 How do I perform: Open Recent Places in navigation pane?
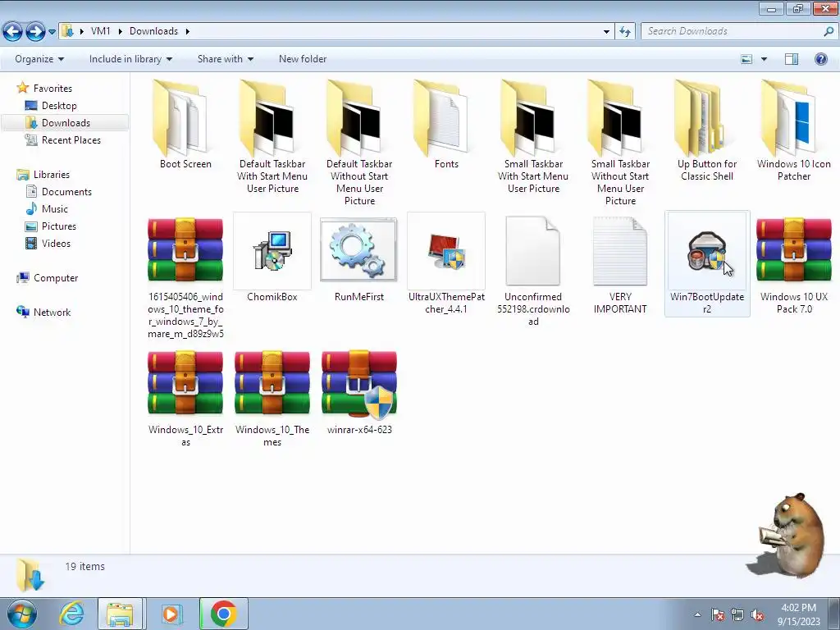[x=71, y=139]
